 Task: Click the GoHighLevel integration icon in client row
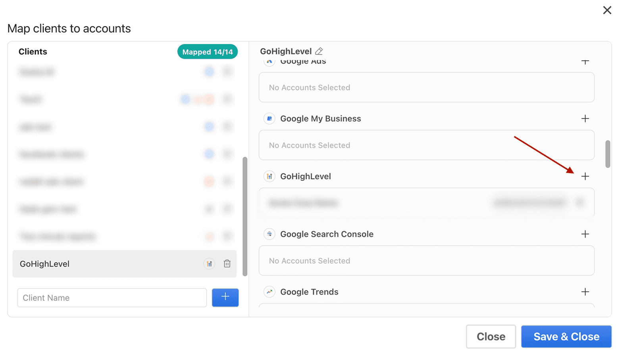[x=209, y=264]
